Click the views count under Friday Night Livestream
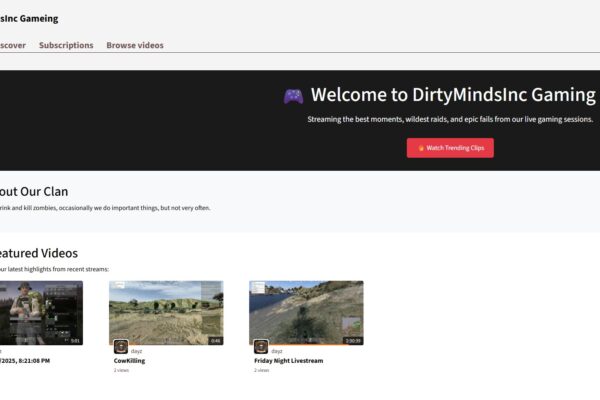 (x=261, y=370)
